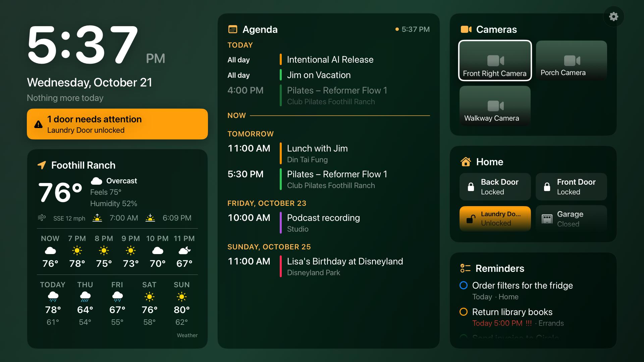Image resolution: width=644 pixels, height=362 pixels.
Task: Click the SUN 80° forecast column
Action: (182, 303)
